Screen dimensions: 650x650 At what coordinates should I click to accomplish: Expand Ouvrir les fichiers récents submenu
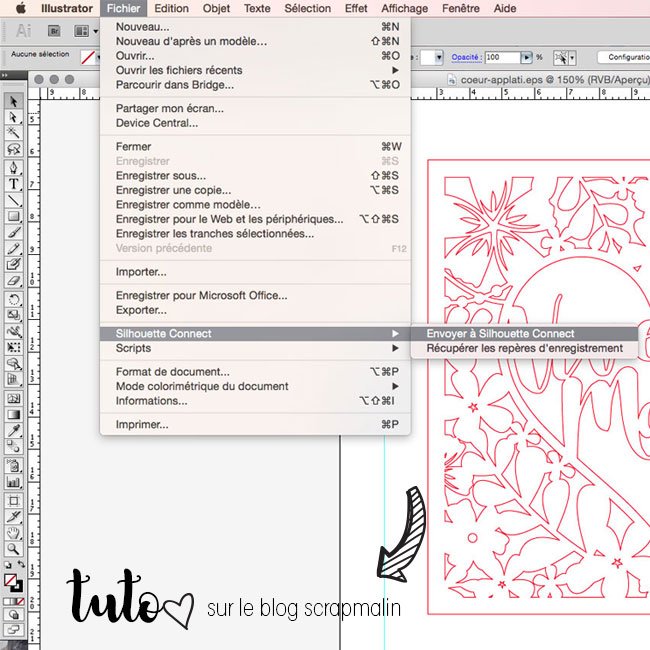(395, 70)
